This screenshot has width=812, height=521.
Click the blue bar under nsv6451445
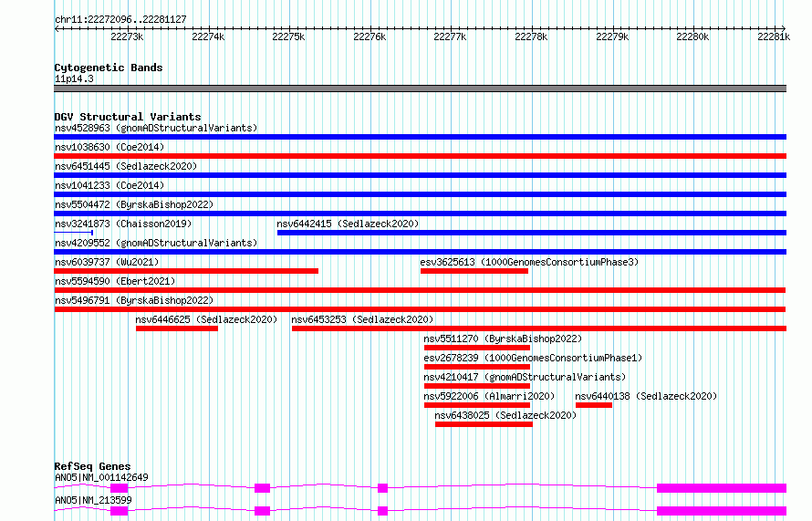point(420,175)
